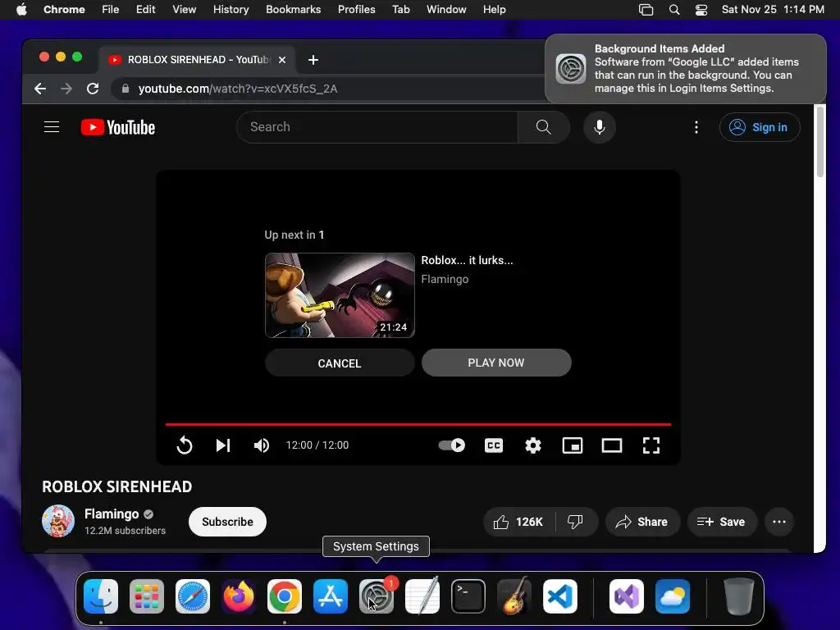
Task: Focus the YouTube Search field
Action: click(377, 127)
